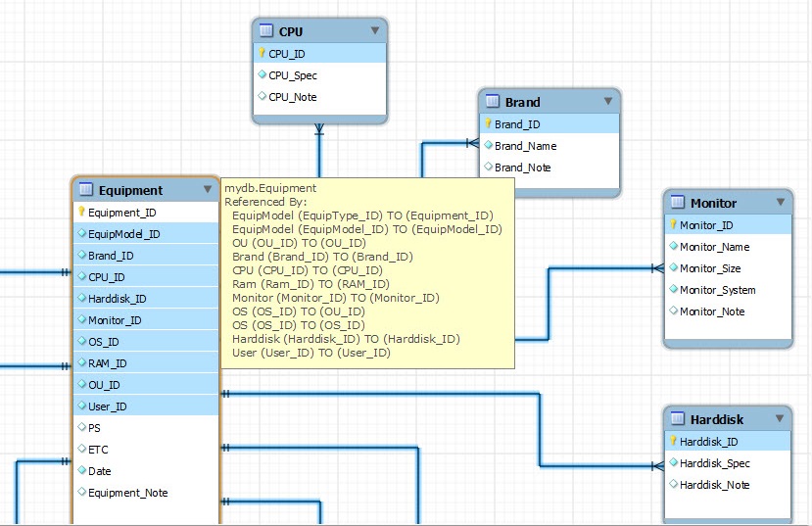Viewport: 812px width, 526px height.
Task: Select the CPU_ID column in Equipment table
Action: click(x=146, y=277)
